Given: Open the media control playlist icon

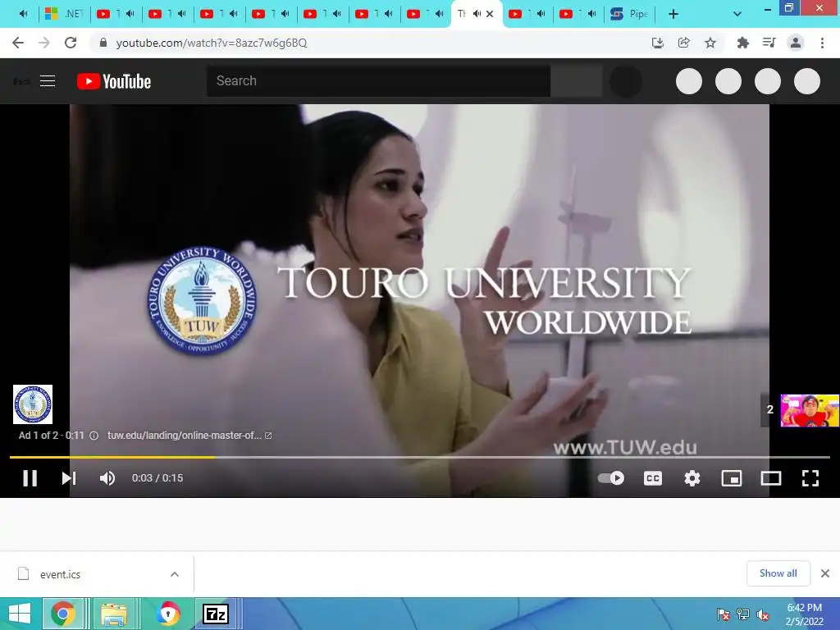Looking at the screenshot, I should coord(769,43).
